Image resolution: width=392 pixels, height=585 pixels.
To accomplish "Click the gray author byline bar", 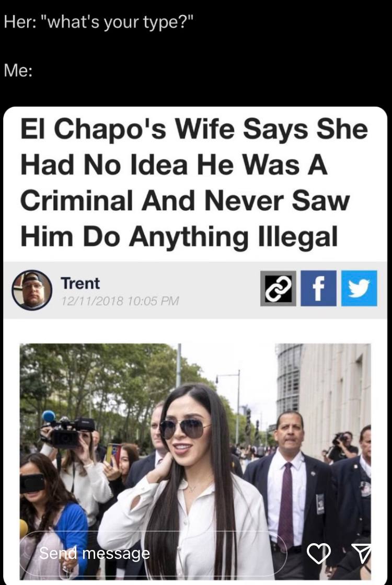I will point(195,290).
